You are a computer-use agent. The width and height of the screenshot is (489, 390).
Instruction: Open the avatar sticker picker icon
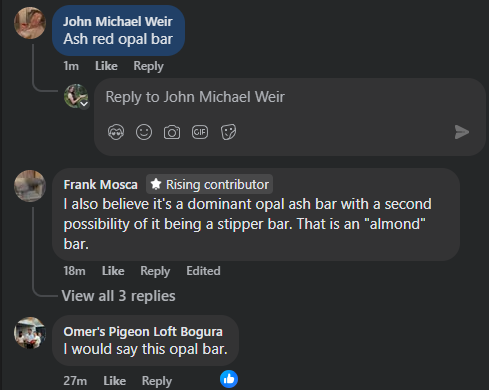(x=116, y=132)
